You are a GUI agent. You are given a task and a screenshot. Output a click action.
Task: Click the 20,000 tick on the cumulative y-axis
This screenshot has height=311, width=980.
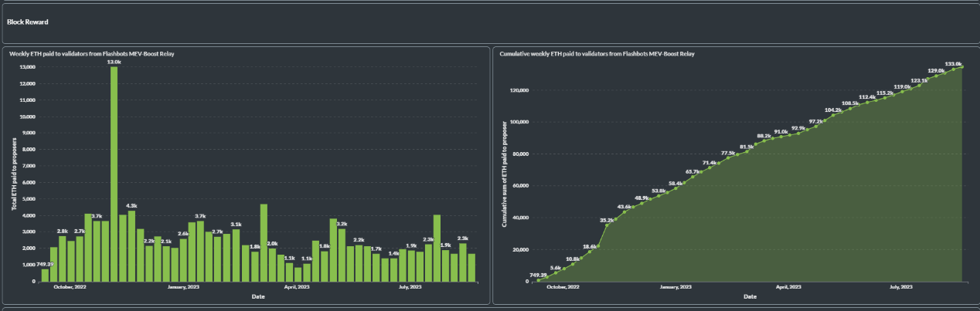[x=521, y=249]
